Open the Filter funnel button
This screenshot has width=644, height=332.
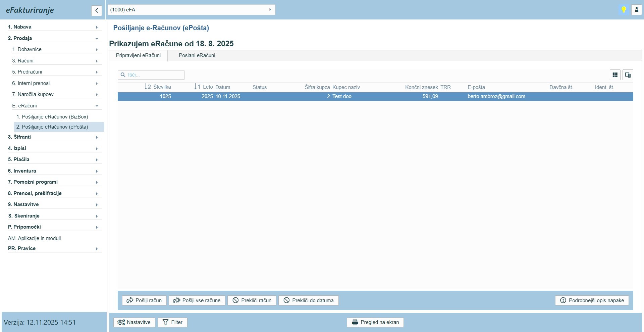tap(172, 322)
